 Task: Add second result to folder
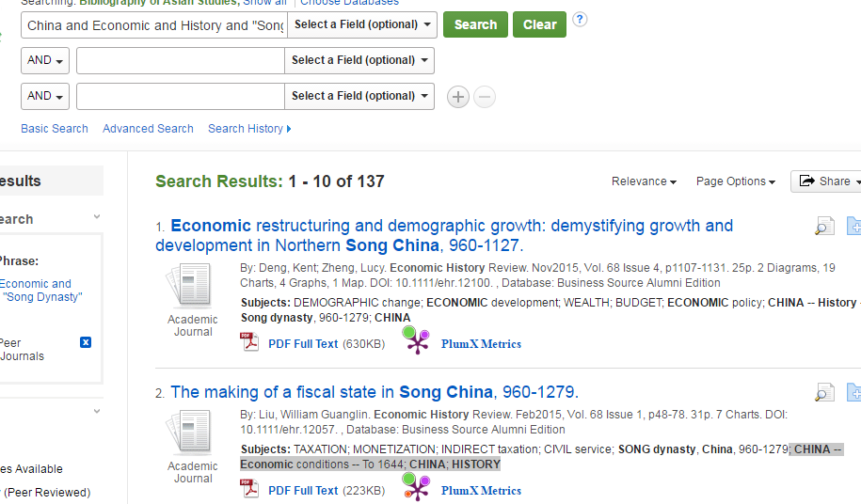854,392
